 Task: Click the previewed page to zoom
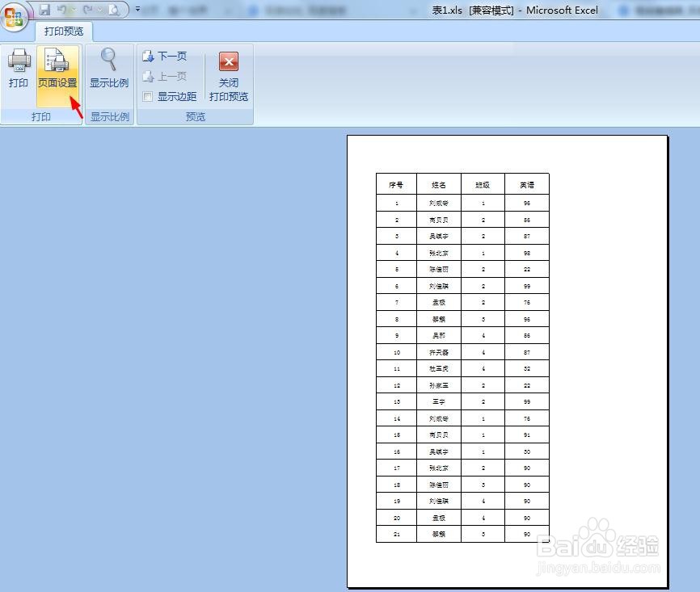pyautogui.click(x=508, y=361)
